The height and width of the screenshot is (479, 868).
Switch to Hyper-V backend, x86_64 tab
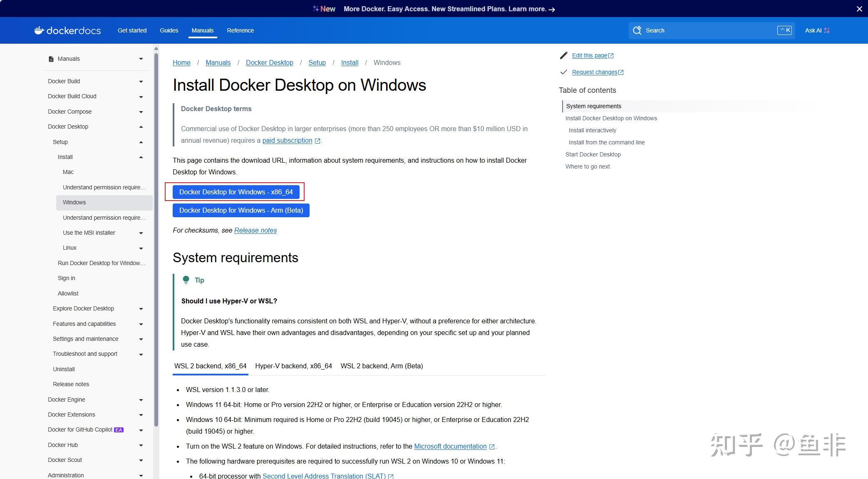point(293,366)
